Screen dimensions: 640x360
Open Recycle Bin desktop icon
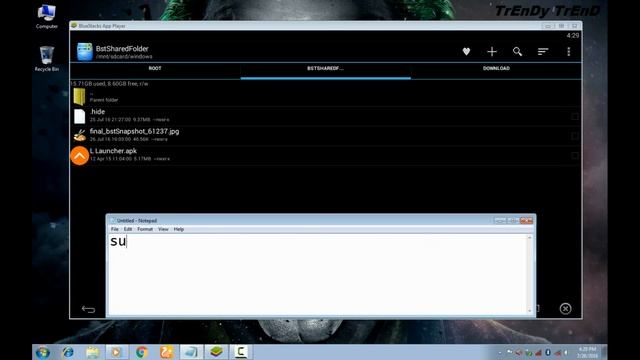tap(47, 59)
